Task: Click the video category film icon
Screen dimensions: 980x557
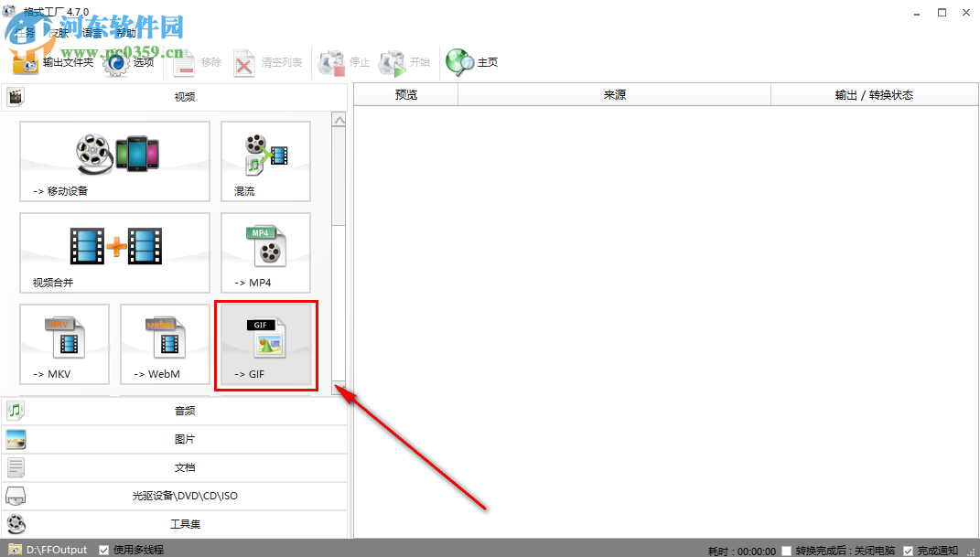Action: click(x=16, y=97)
